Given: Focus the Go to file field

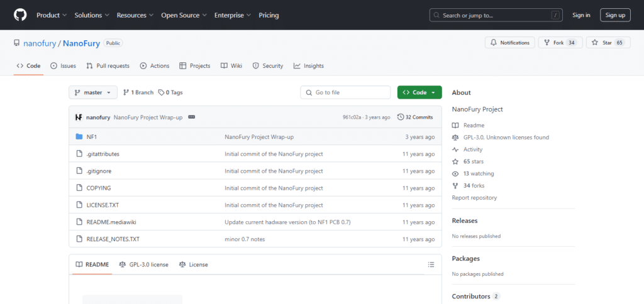Looking at the screenshot, I should (x=345, y=93).
